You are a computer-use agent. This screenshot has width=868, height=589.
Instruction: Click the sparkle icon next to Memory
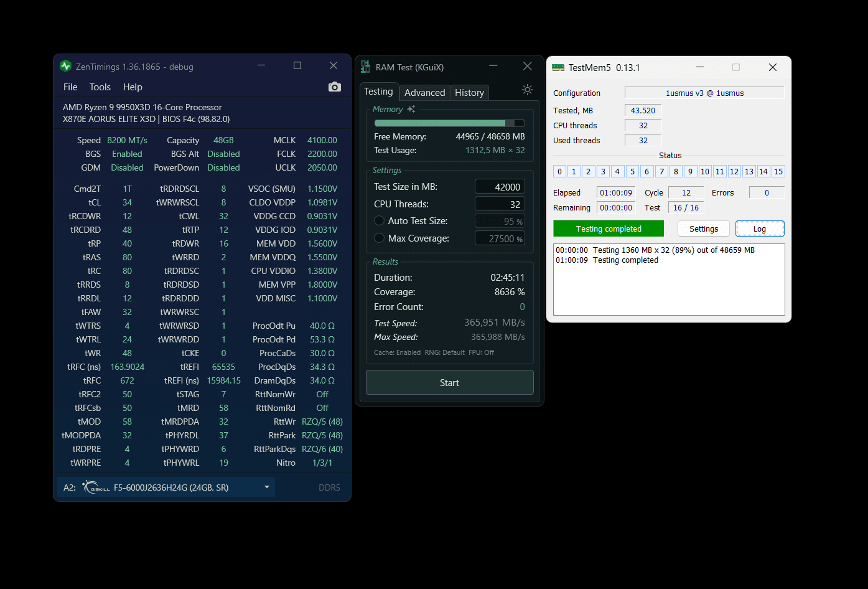[411, 109]
